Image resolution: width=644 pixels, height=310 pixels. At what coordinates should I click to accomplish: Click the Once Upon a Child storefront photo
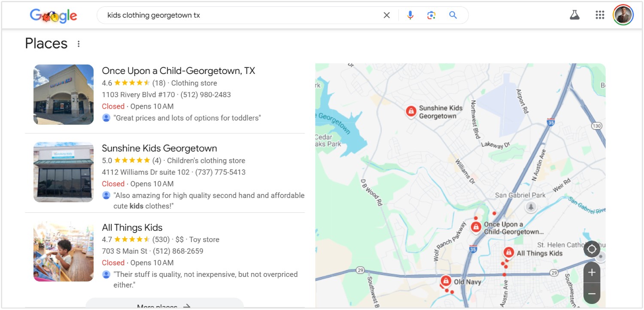[x=64, y=95]
